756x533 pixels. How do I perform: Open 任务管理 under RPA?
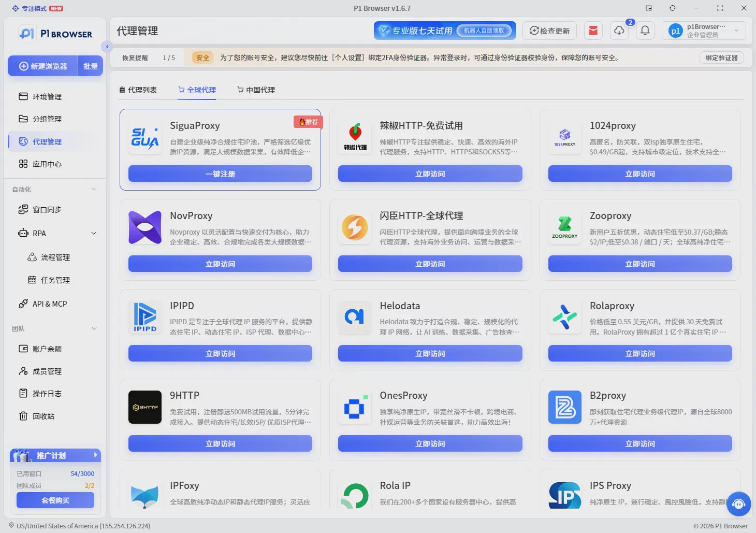point(55,280)
